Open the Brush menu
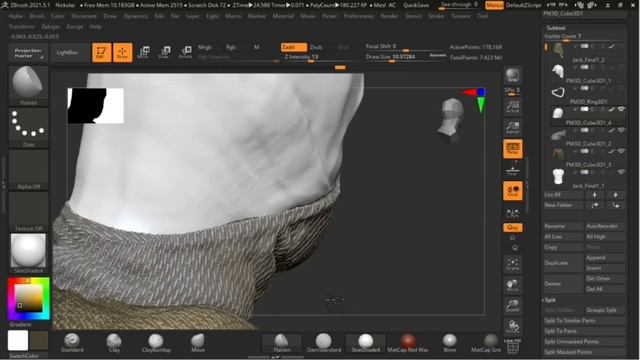This screenshot has height=360, width=640. coord(37,16)
